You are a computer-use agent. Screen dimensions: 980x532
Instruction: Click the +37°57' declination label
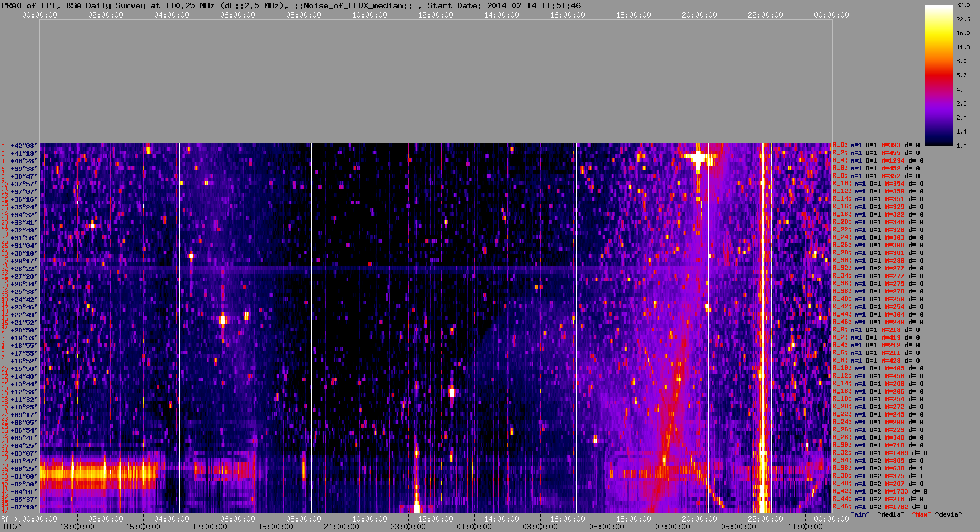coord(24,184)
